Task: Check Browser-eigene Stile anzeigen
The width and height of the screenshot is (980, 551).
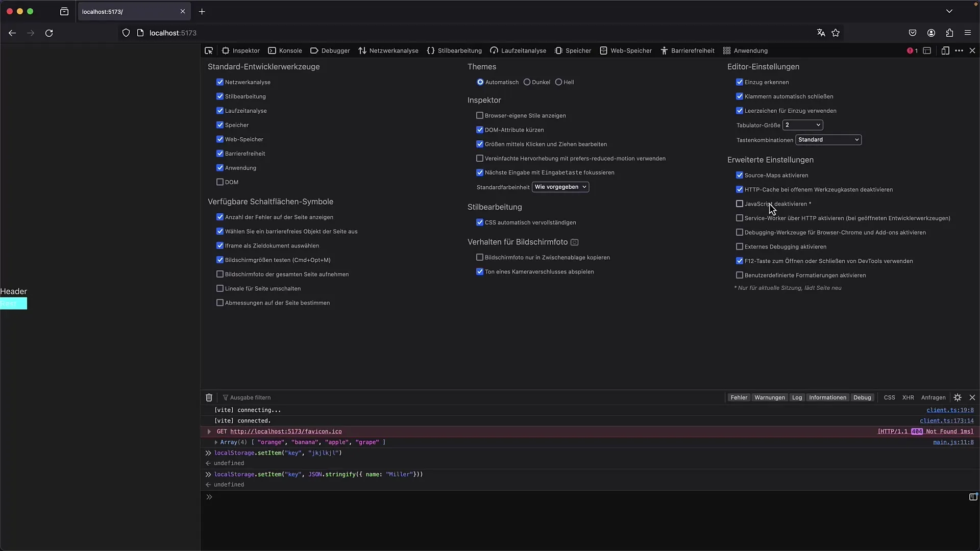Action: 480,116
